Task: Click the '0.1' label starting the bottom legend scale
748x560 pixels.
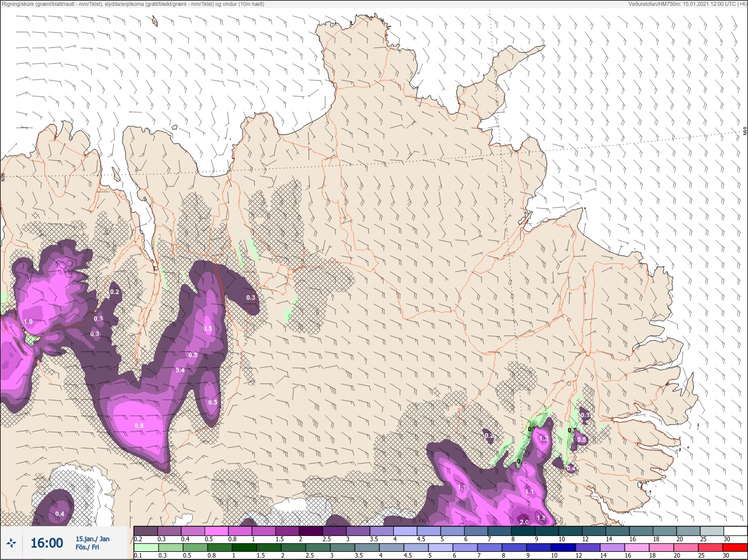Action: pyautogui.click(x=138, y=555)
